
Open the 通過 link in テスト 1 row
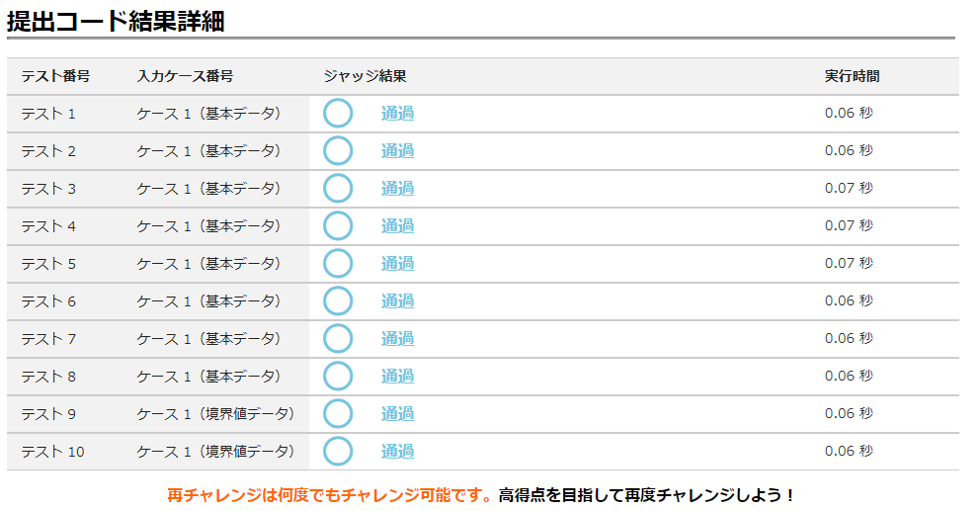click(x=397, y=114)
